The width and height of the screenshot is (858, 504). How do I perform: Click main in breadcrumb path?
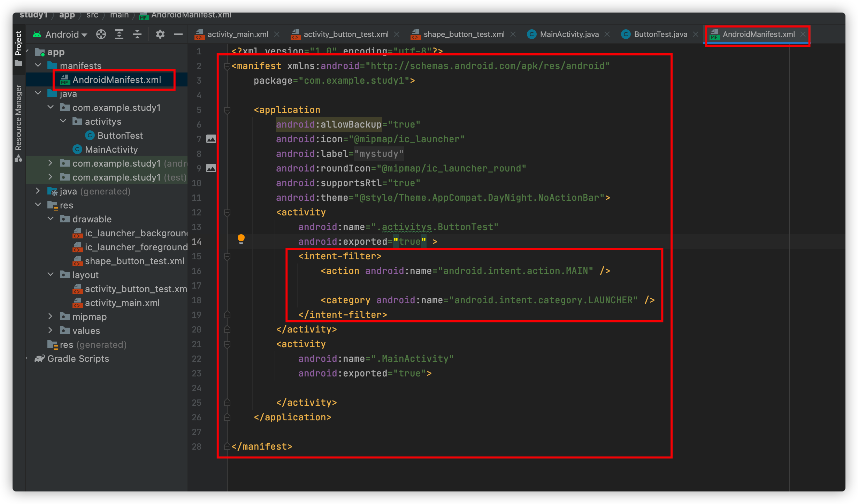tap(120, 15)
